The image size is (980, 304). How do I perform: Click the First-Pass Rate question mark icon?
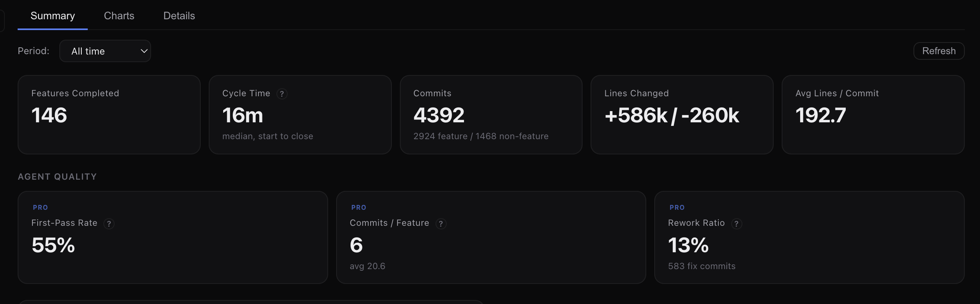point(109,224)
